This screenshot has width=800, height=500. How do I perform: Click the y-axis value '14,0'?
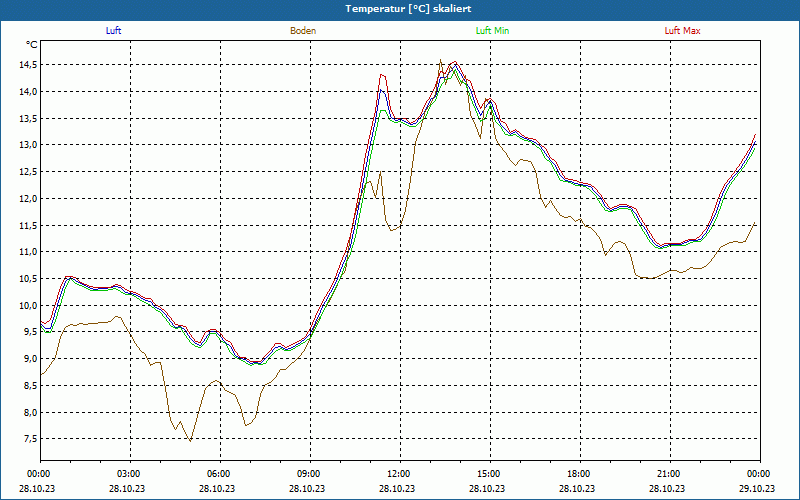(x=29, y=92)
